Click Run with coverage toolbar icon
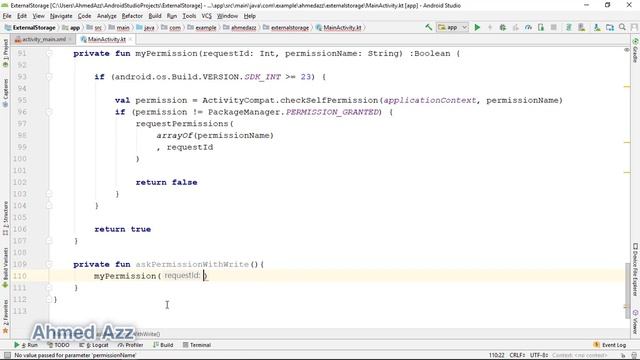640x360 pixels. point(516,27)
